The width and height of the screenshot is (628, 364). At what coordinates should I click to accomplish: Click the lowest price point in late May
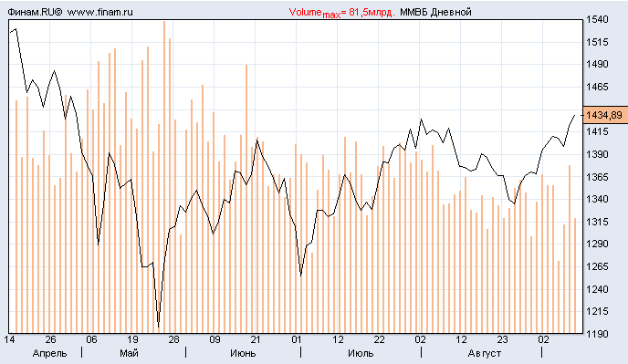click(x=158, y=328)
